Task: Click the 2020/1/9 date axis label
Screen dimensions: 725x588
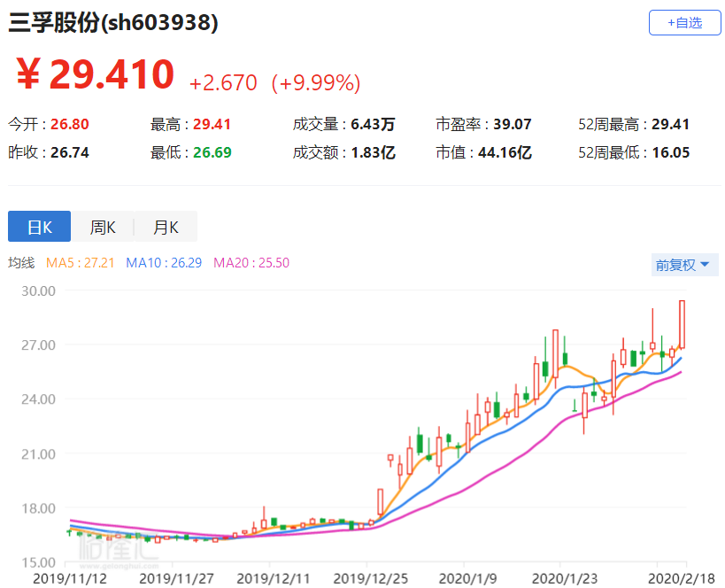Action: [467, 578]
